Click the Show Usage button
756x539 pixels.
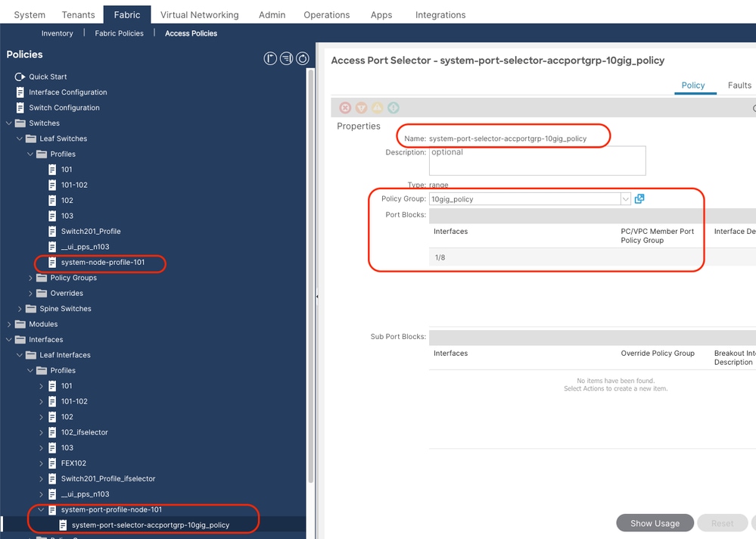(x=655, y=523)
